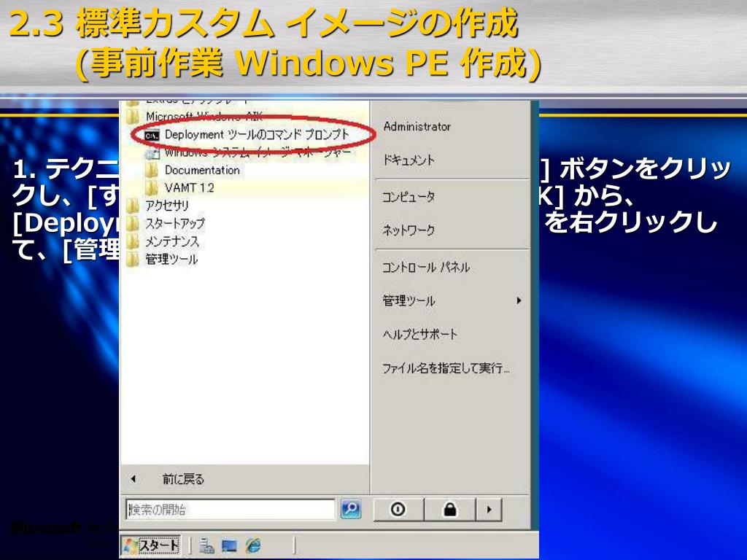Open ヘルプとサポート
The height and width of the screenshot is (560, 747).
(419, 334)
